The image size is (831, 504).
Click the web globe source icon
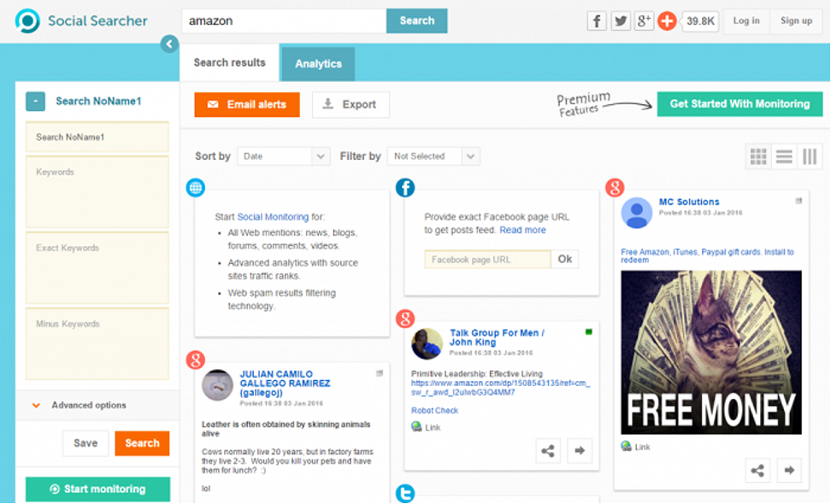pos(196,187)
